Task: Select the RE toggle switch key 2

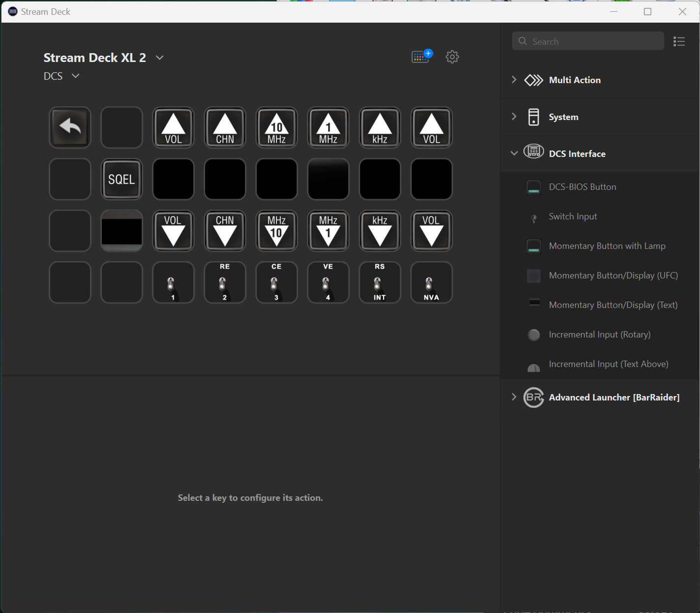Action: coord(225,282)
